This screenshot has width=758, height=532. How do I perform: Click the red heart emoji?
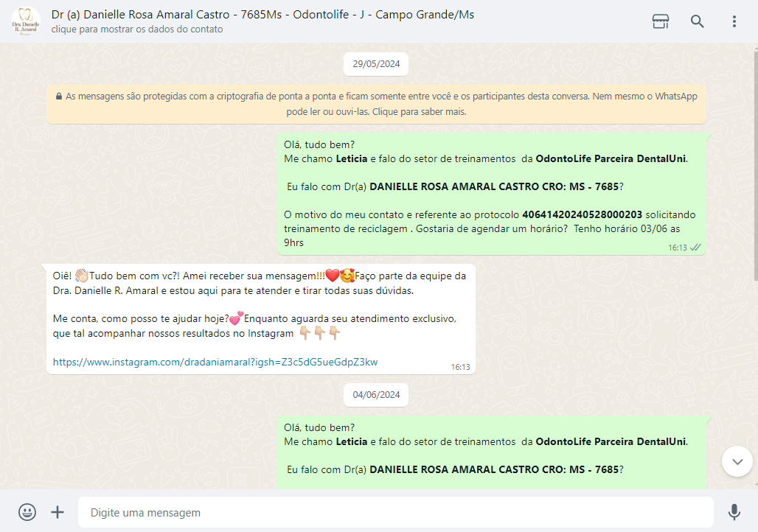click(x=332, y=276)
